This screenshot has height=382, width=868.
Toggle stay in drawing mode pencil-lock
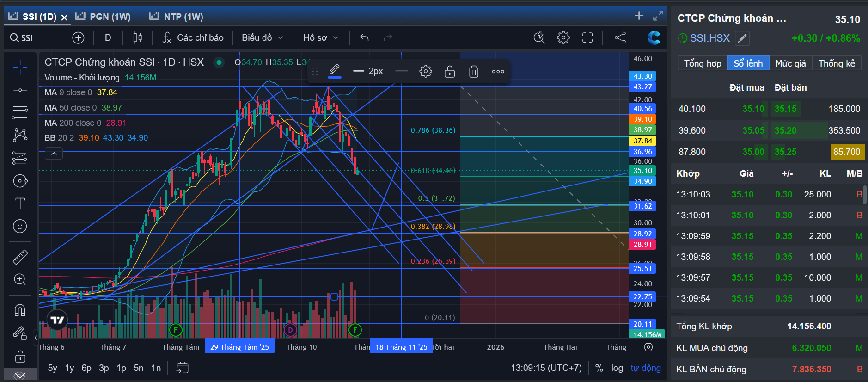20,333
